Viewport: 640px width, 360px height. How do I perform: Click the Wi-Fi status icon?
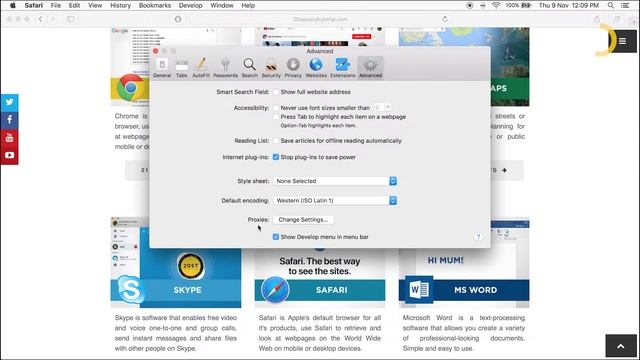point(496,5)
